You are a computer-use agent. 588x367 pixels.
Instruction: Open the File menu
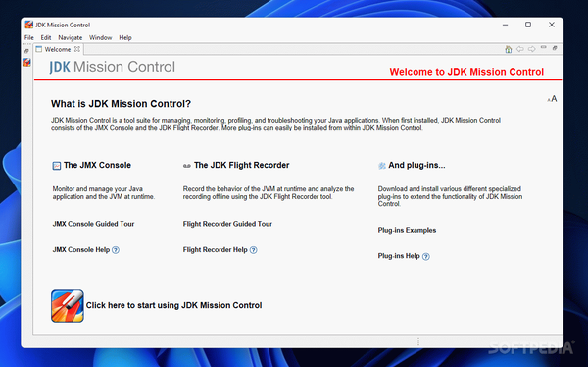[x=28, y=37]
